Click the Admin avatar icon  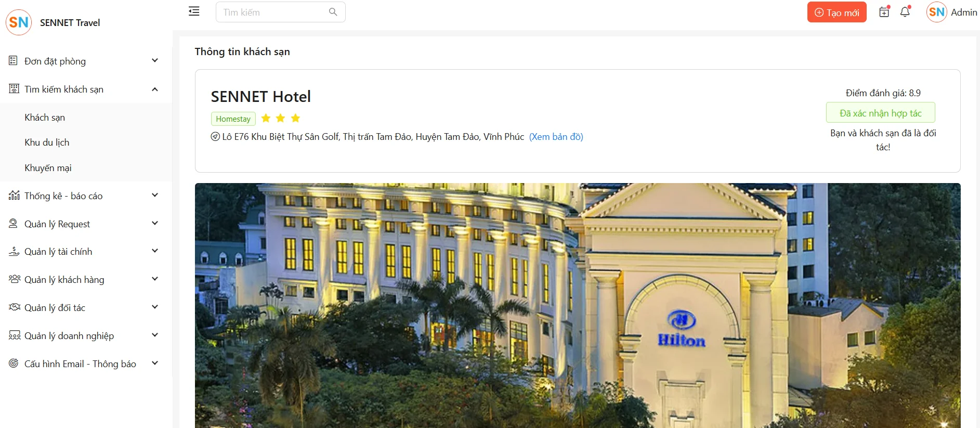click(937, 12)
